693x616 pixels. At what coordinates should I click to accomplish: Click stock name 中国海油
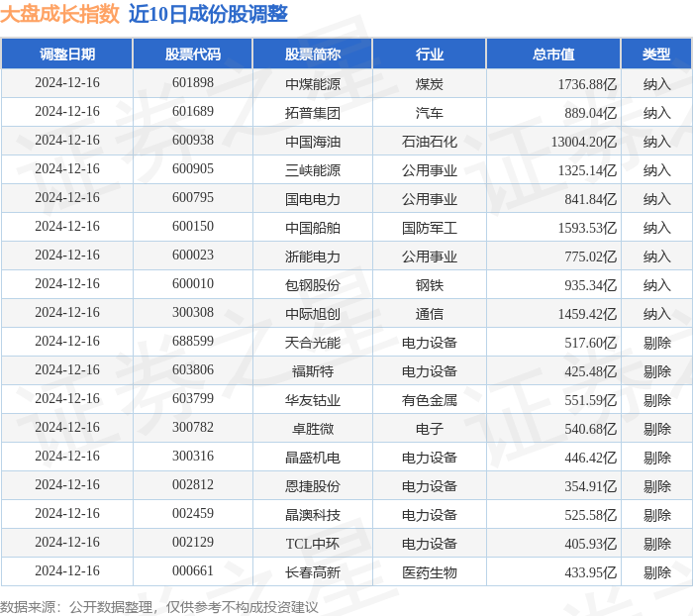313,142
